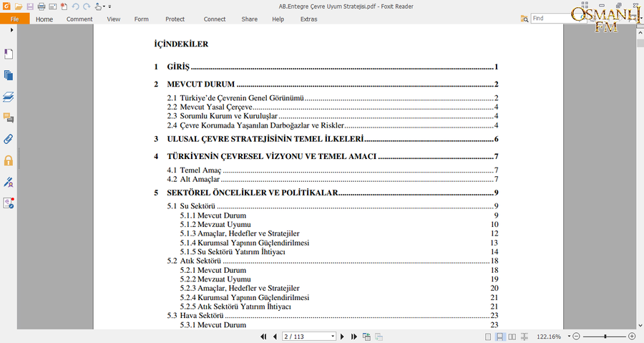Click the snapshot/scan icon beside print
This screenshot has height=343, width=644.
point(52,6)
